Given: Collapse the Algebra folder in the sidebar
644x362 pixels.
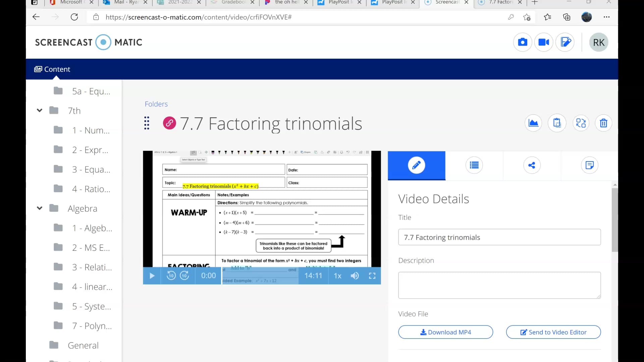Looking at the screenshot, I should pyautogui.click(x=39, y=208).
